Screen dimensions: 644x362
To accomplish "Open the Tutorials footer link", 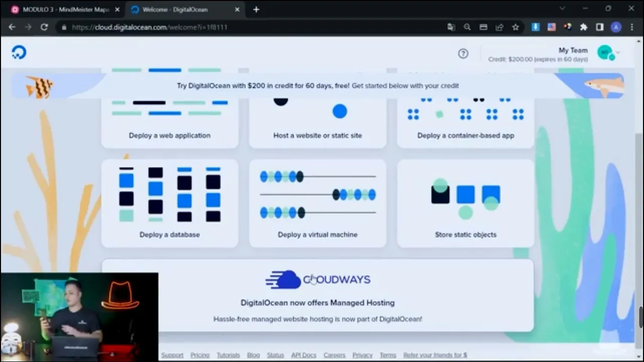I will tap(228, 355).
